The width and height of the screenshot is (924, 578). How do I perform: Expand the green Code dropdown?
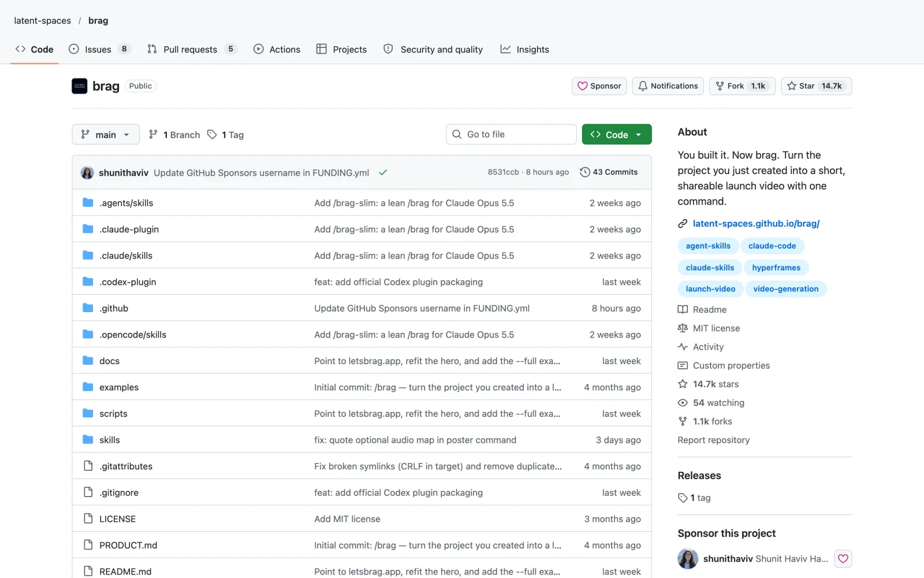pyautogui.click(x=617, y=134)
